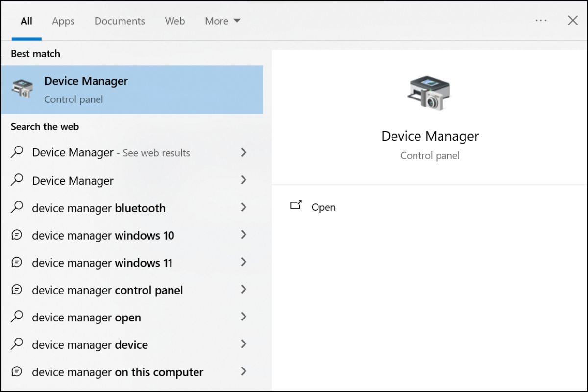Expand the 'device manager windows 11' suggestion arrow

tap(244, 263)
